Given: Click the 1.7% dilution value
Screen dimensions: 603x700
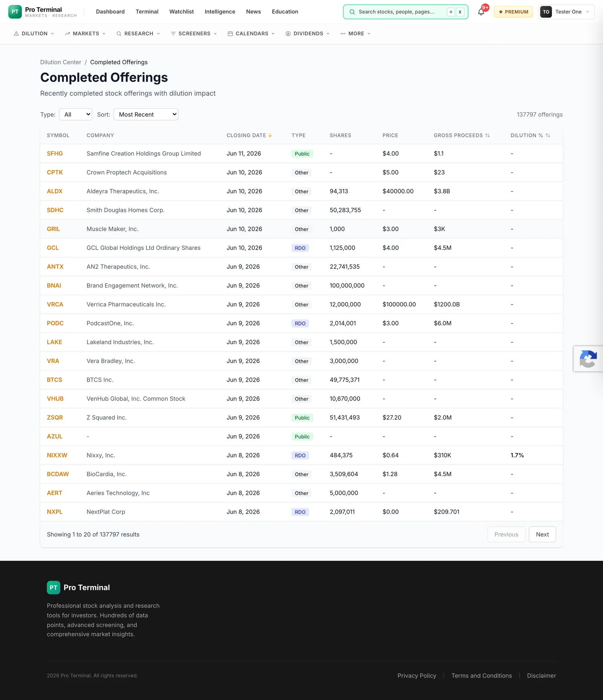Looking at the screenshot, I should 517,455.
